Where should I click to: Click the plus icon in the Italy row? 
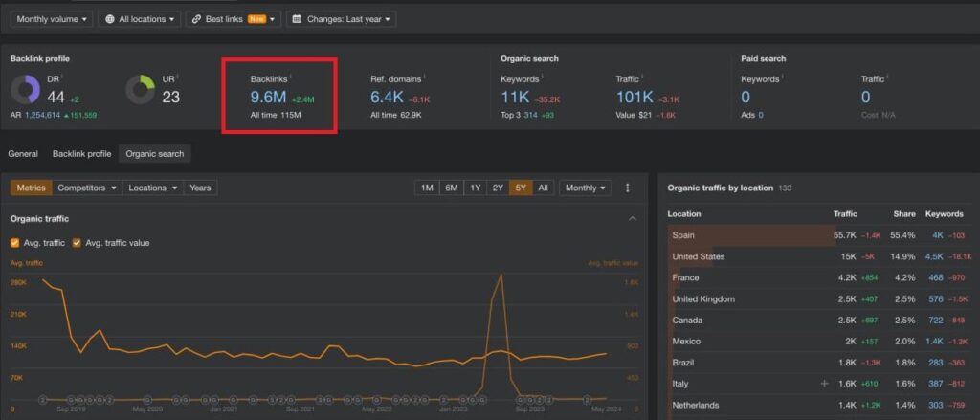click(823, 384)
